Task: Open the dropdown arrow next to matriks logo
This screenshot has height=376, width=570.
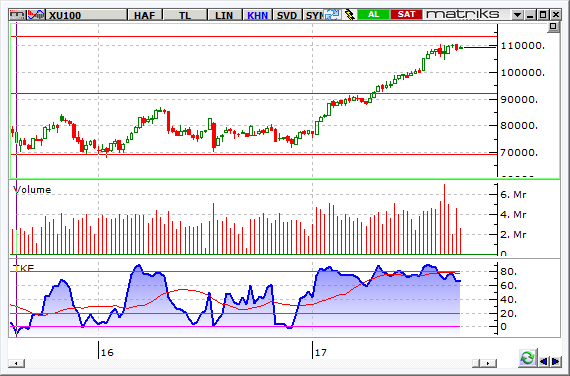Action: pos(517,15)
